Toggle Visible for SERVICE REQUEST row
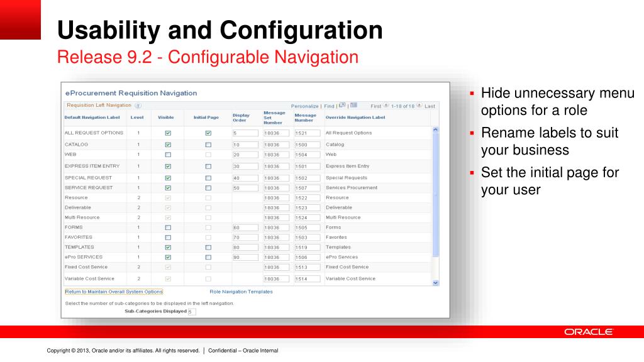Screen dimensions: 644x362 coord(168,187)
